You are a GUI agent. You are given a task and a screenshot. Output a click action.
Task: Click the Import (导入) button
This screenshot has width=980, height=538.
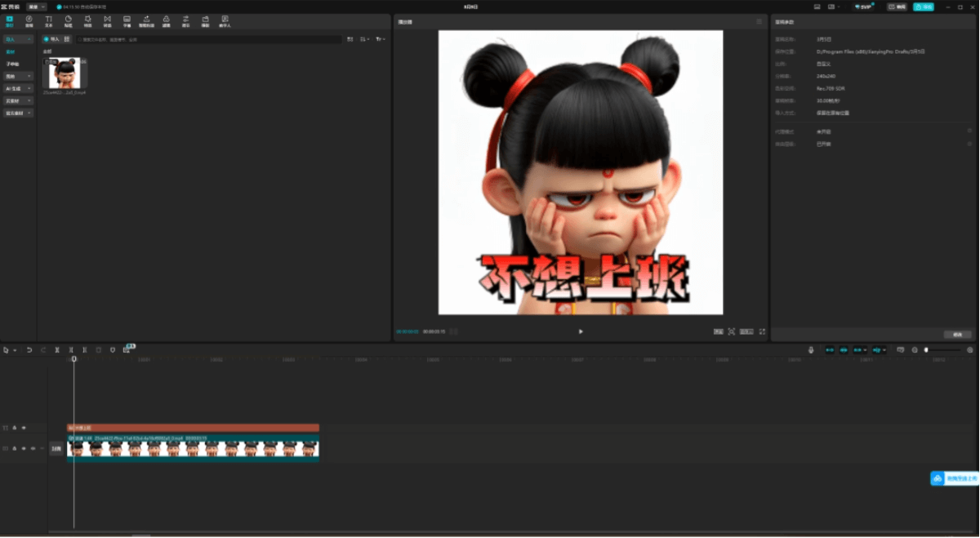point(52,39)
